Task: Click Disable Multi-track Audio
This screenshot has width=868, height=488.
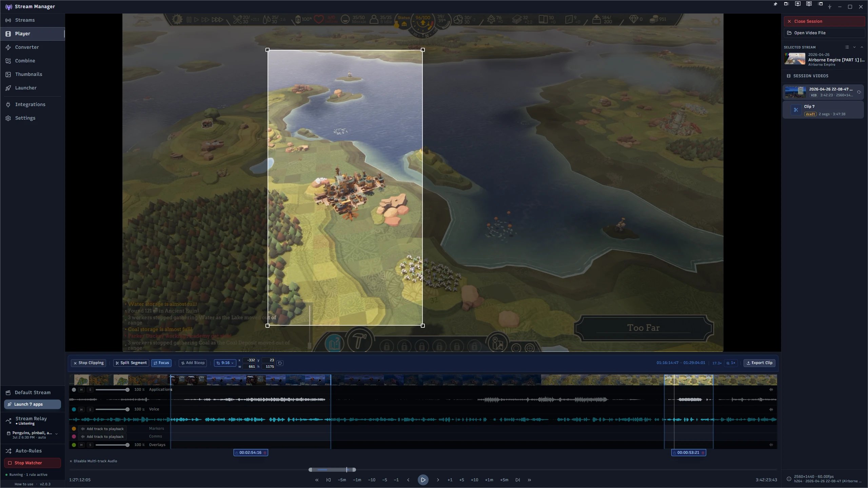Action: click(93, 461)
